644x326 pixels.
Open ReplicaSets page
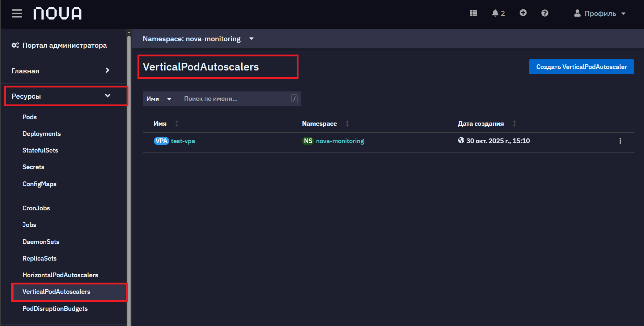point(39,258)
